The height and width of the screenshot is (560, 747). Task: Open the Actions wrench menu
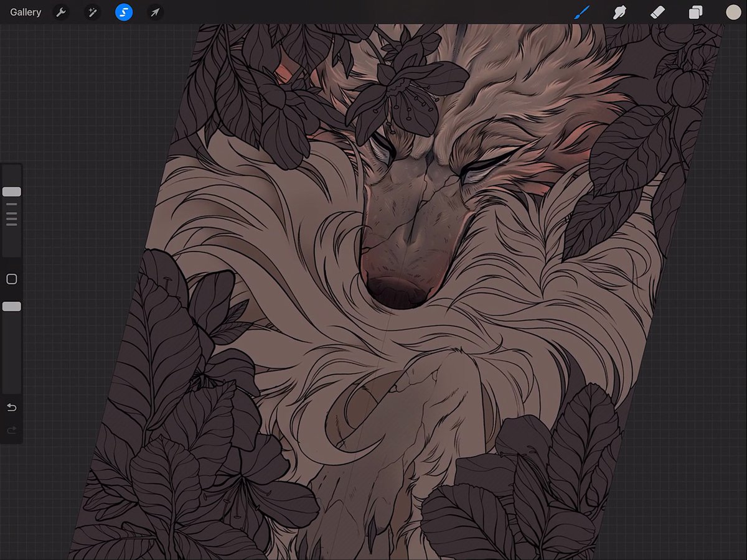(x=60, y=12)
